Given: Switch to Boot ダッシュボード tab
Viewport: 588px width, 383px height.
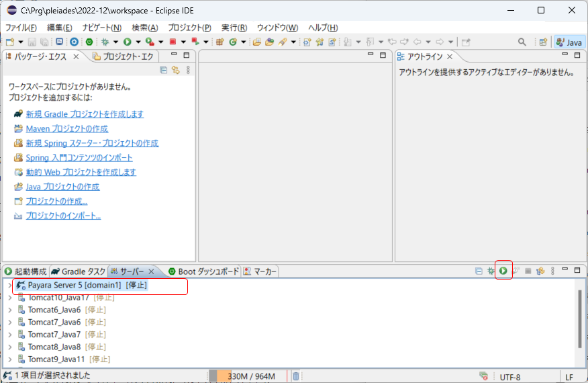Looking at the screenshot, I should [x=203, y=271].
